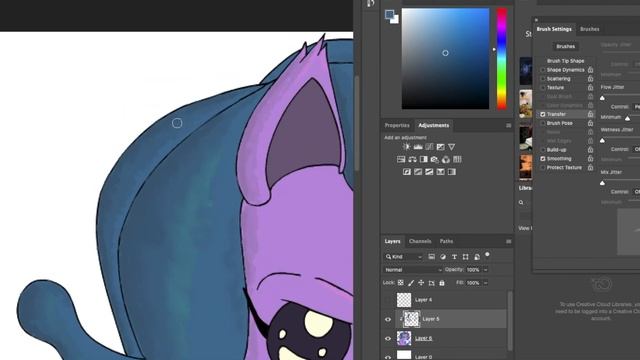This screenshot has width=640, height=360.
Task: Open the layer Kind filter dropdown
Action: pos(403,257)
